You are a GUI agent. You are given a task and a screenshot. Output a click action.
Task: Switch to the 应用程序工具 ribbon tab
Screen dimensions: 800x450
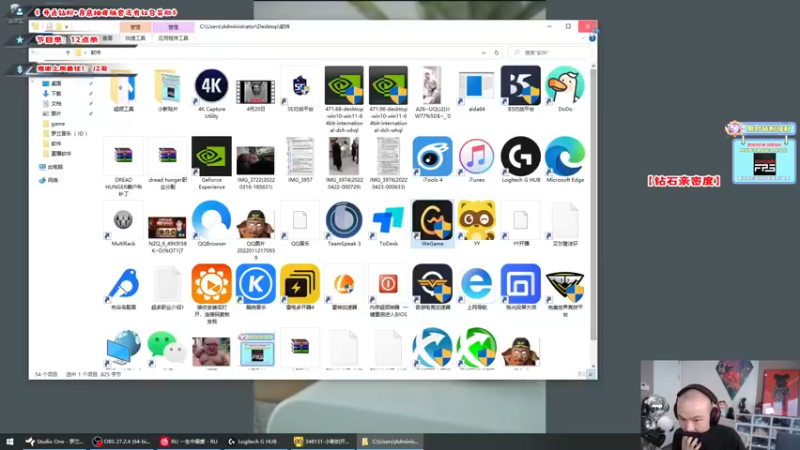coord(173,38)
